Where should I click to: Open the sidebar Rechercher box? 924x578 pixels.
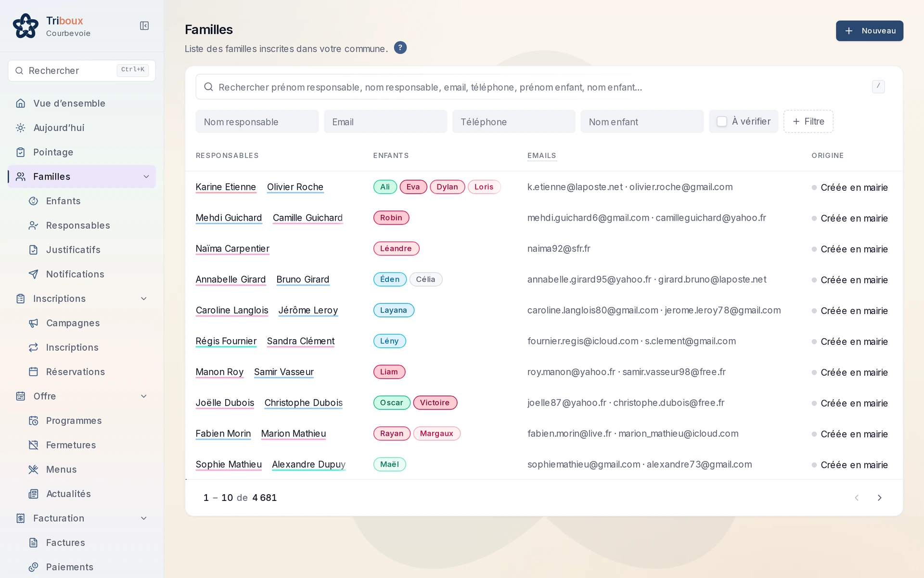coord(82,71)
